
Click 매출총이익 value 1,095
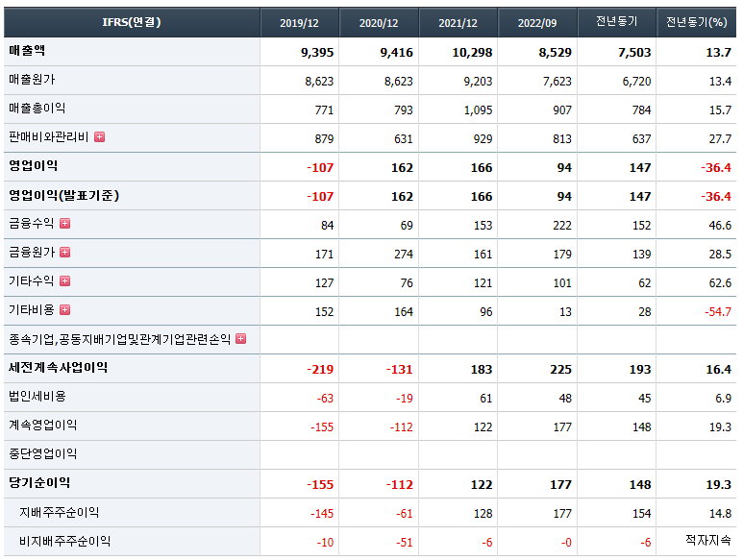(x=478, y=110)
